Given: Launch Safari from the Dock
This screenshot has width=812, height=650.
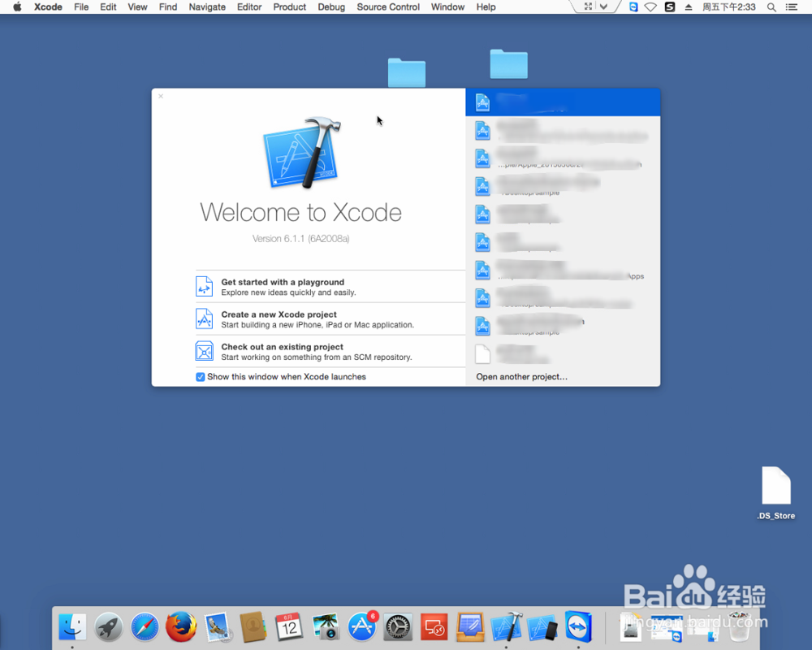Looking at the screenshot, I should pos(145,626).
